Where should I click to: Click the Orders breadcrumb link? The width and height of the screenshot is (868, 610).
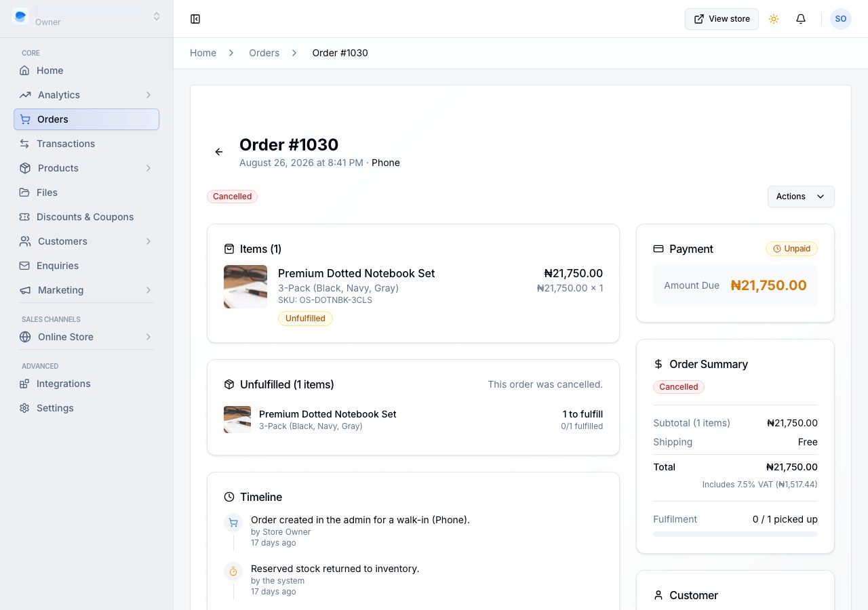click(264, 53)
